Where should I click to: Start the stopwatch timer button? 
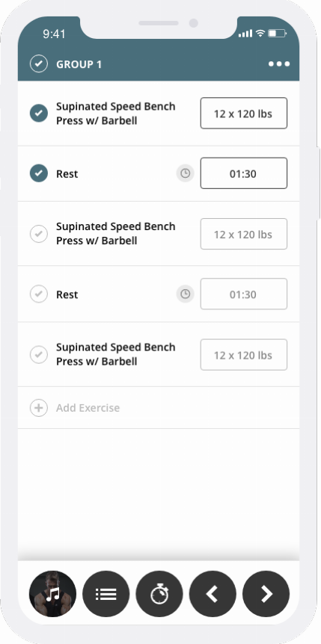tap(159, 593)
